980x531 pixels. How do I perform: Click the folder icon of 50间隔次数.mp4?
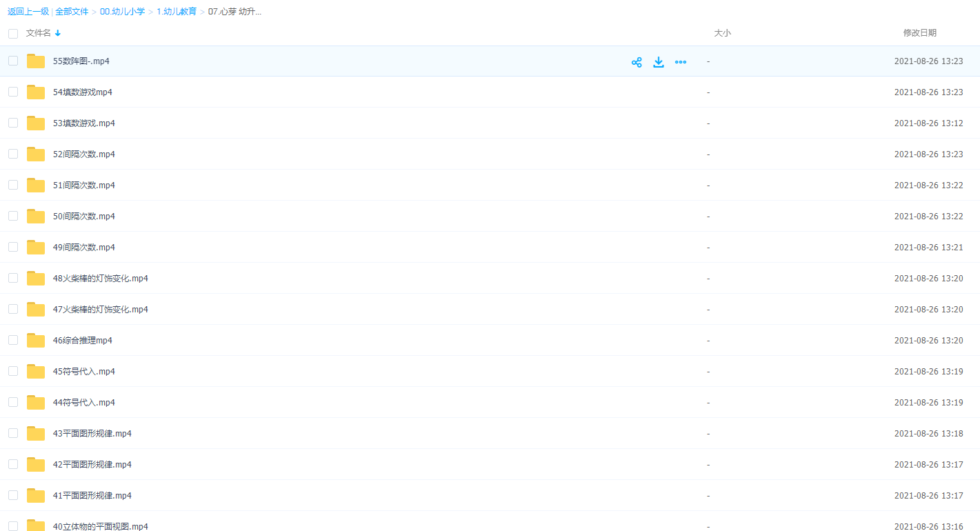[36, 216]
